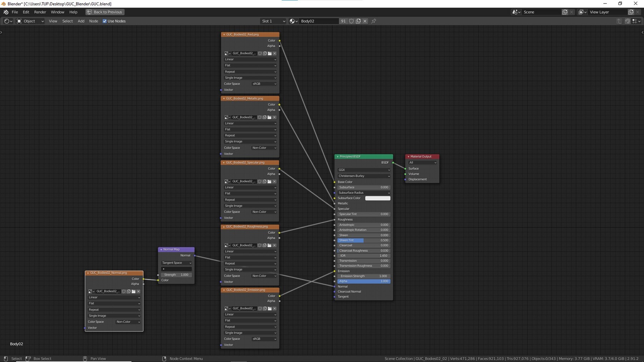Image resolution: width=644 pixels, height=362 pixels.
Task: Open the Add menu in node editor
Action: click(x=81, y=21)
